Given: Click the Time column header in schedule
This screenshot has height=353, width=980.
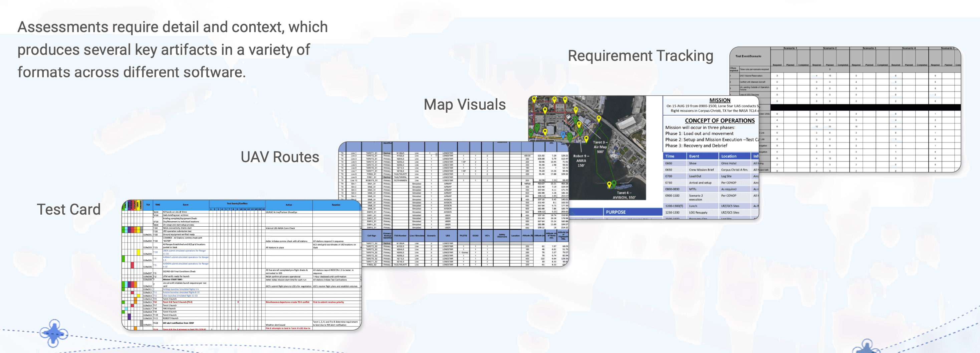Looking at the screenshot, I should tap(675, 156).
